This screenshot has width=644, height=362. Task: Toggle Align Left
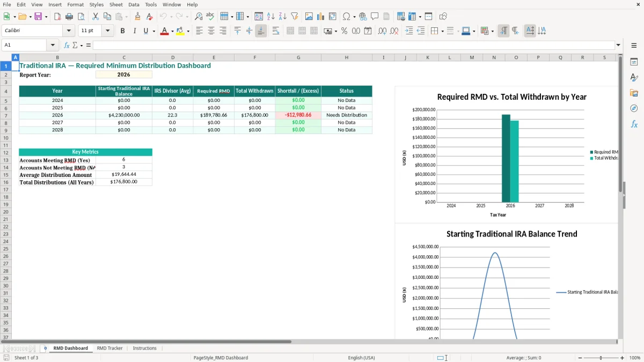(199, 31)
